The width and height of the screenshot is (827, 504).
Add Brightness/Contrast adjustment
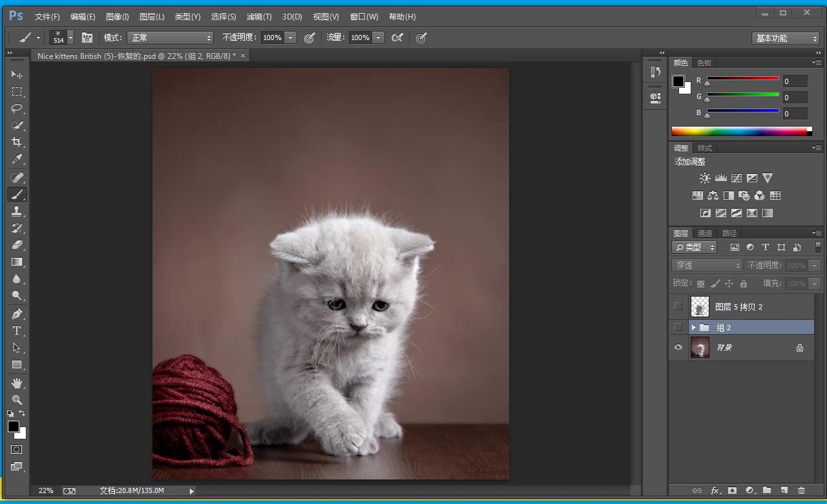click(x=705, y=178)
